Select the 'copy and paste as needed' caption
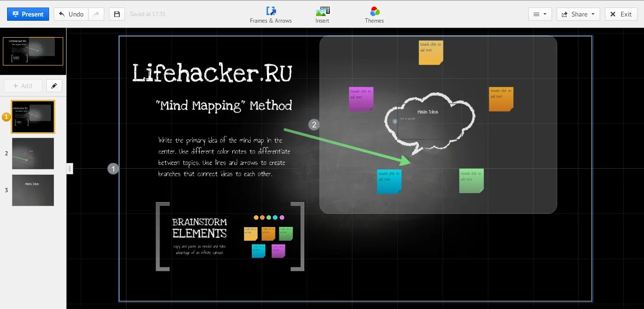 tap(200, 249)
